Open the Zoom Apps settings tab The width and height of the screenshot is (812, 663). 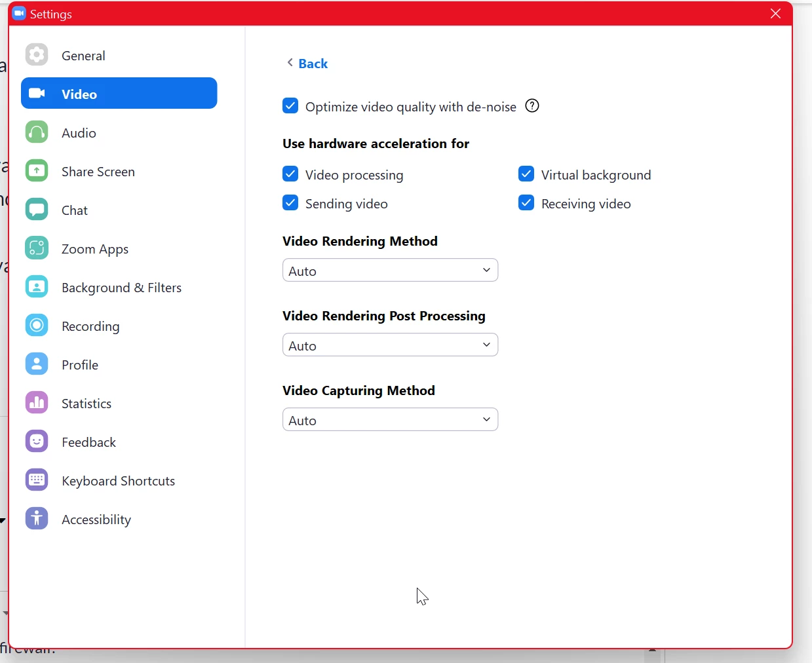pyautogui.click(x=119, y=248)
